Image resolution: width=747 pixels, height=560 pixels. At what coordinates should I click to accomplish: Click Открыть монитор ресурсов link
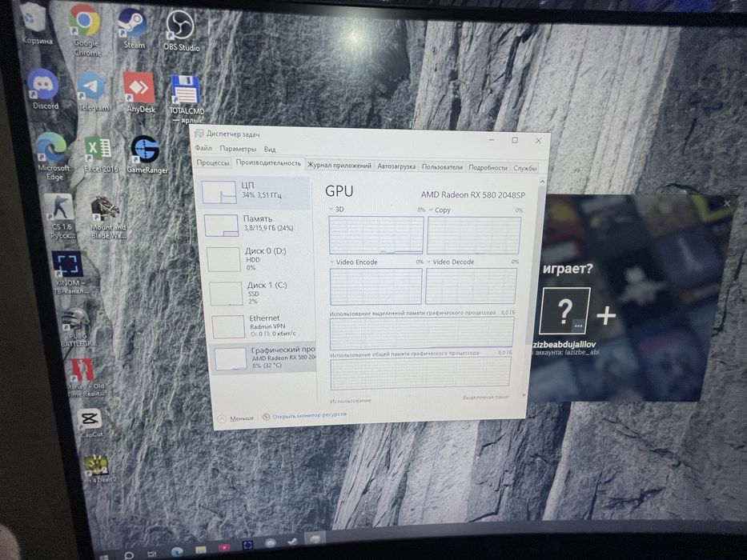click(x=305, y=415)
